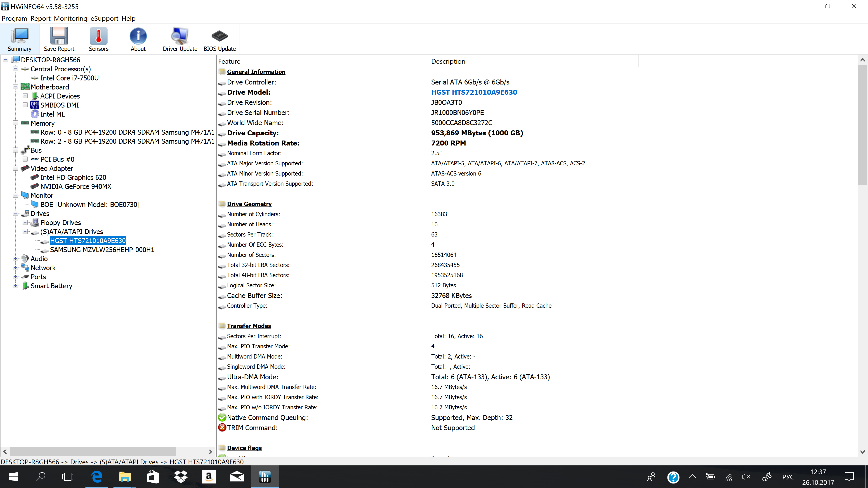The height and width of the screenshot is (488, 868).
Task: Open the Sensors thermometer icon
Action: 98,39
